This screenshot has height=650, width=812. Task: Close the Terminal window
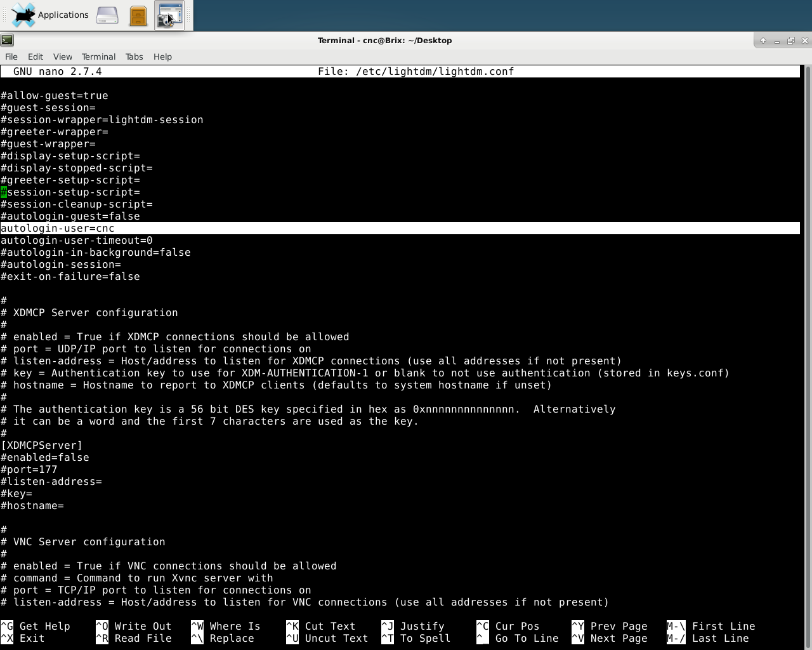[x=804, y=41]
